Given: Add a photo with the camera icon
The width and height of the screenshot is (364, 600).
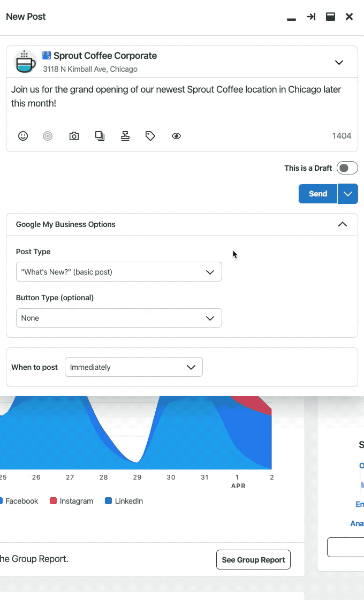Looking at the screenshot, I should (x=74, y=136).
